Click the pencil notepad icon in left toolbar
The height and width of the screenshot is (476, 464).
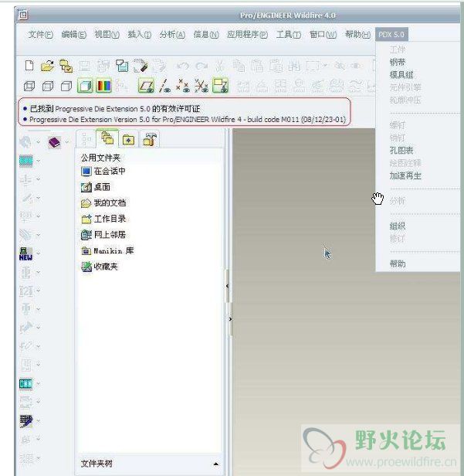pos(26,421)
